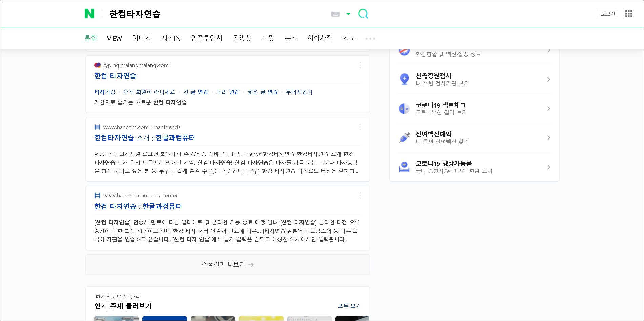
Task: Expand the search history dropdown arrow
Action: [x=348, y=14]
